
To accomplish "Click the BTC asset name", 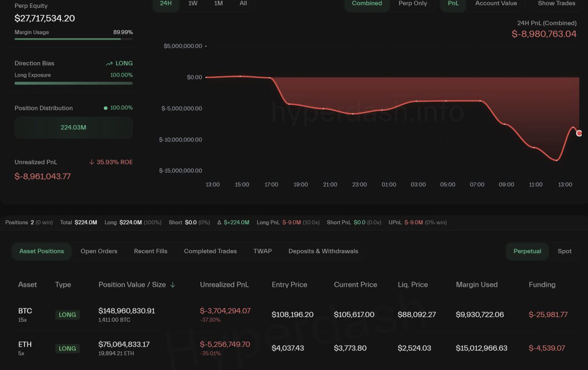I will click(25, 311).
